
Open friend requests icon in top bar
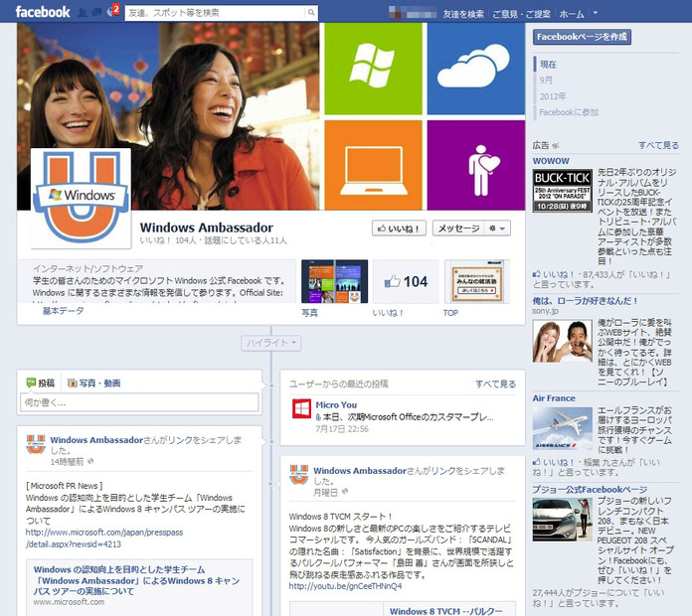click(83, 13)
